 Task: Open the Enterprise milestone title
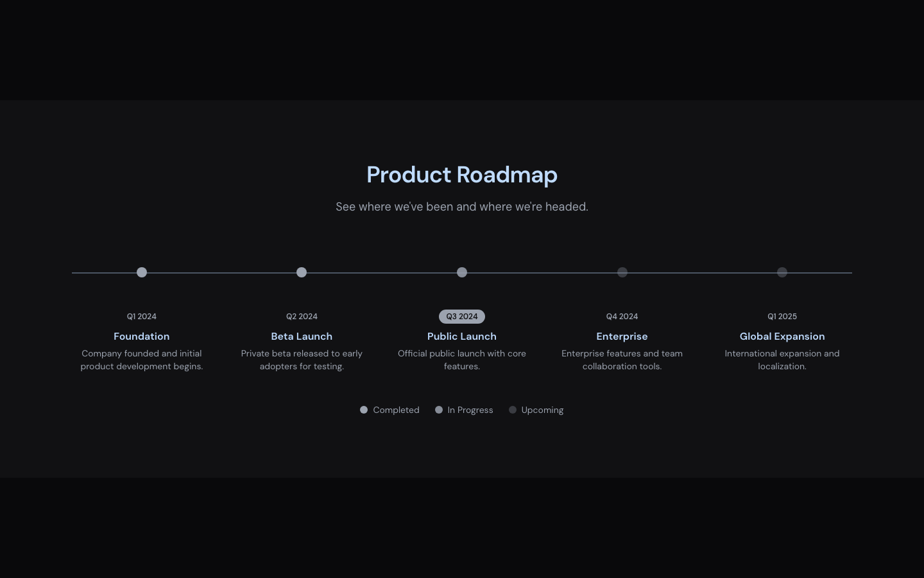point(622,337)
